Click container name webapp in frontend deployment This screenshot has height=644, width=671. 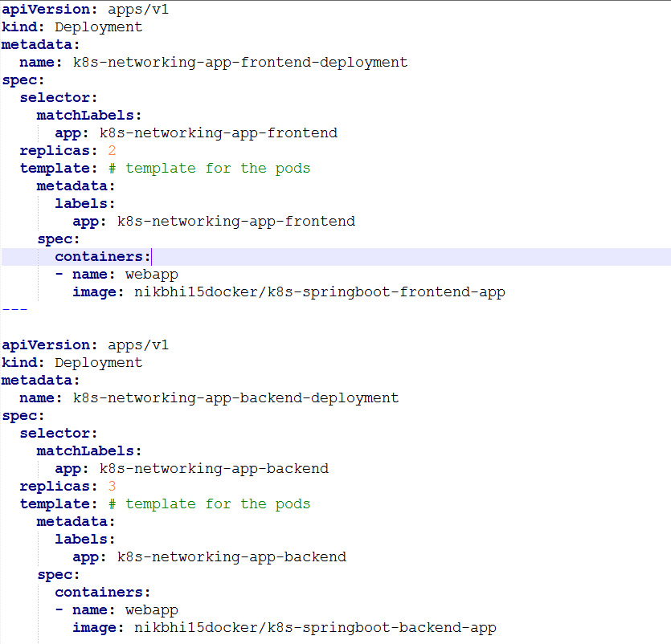coord(152,275)
